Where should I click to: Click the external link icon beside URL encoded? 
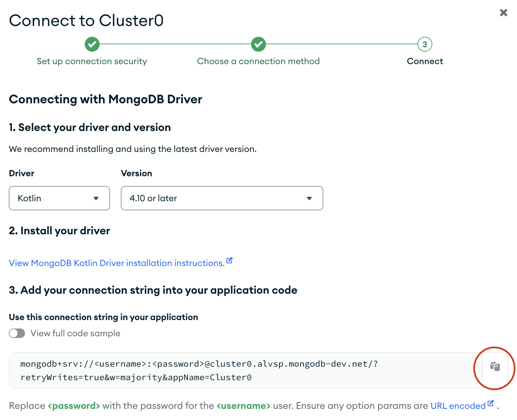491,403
